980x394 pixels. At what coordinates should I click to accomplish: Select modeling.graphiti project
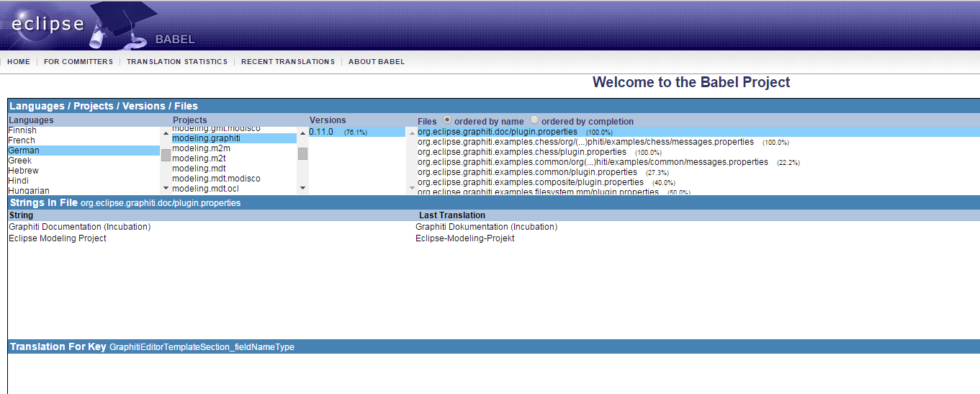click(x=234, y=138)
